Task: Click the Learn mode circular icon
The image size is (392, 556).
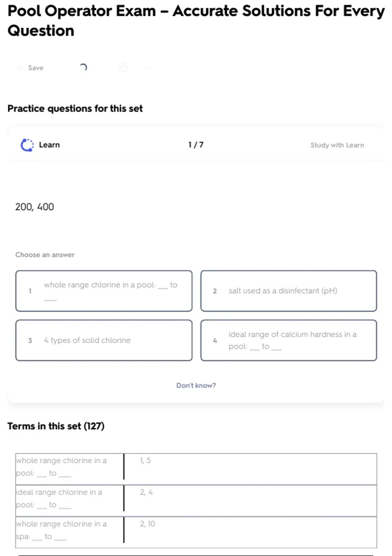Action: coord(27,145)
